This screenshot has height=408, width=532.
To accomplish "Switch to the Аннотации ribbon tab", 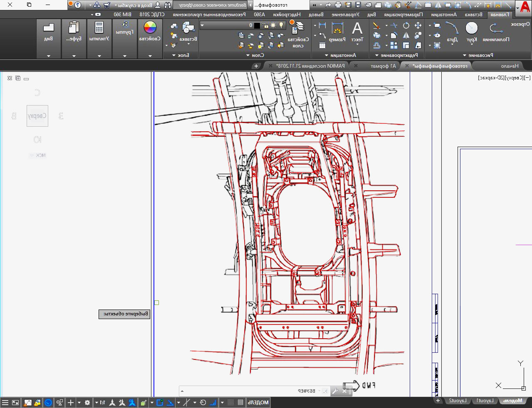I will pyautogui.click(x=443, y=14).
